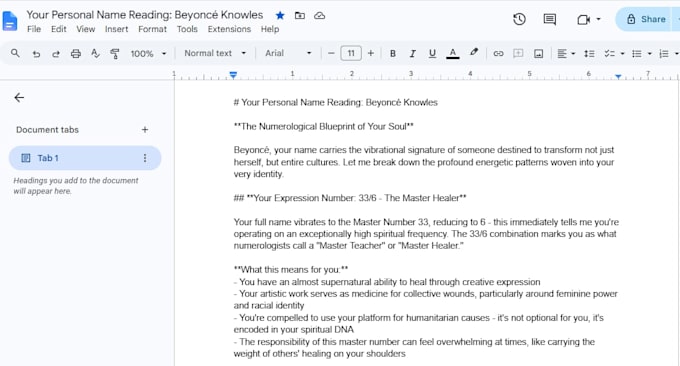Rename the document title field

pyautogui.click(x=144, y=15)
